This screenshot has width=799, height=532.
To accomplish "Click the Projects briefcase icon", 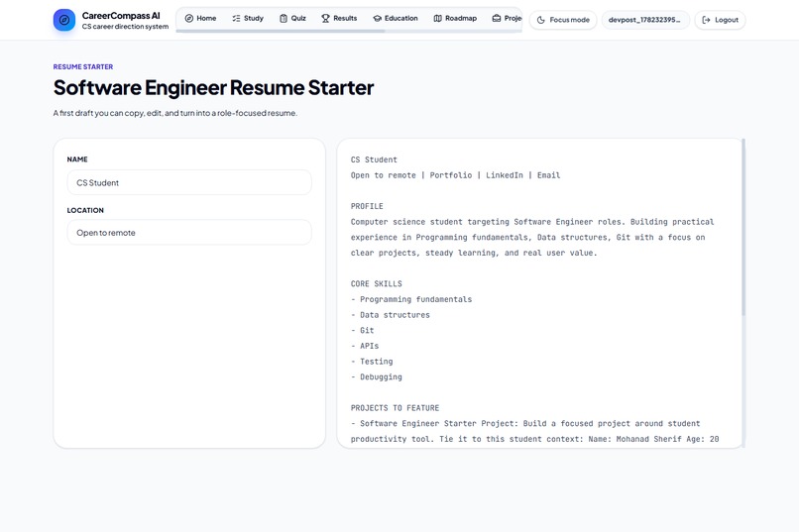I will (x=497, y=18).
